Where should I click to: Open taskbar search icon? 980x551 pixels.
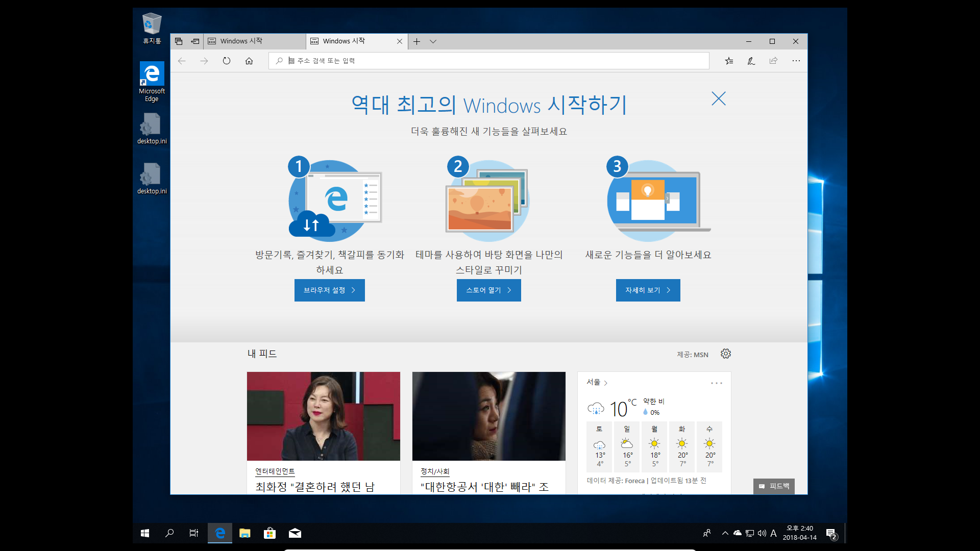pos(169,533)
